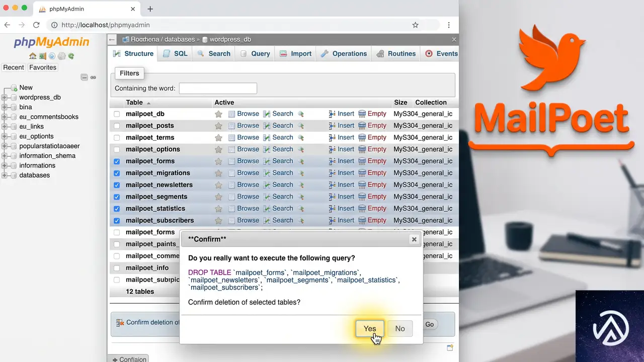Open the SQL tab
Image resolution: width=644 pixels, height=362 pixels.
tap(175, 54)
